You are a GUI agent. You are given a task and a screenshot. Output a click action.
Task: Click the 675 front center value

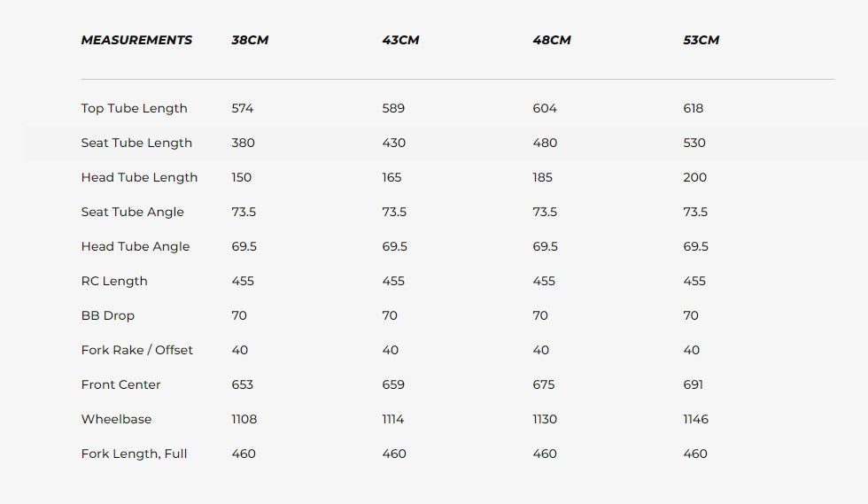[x=544, y=384]
